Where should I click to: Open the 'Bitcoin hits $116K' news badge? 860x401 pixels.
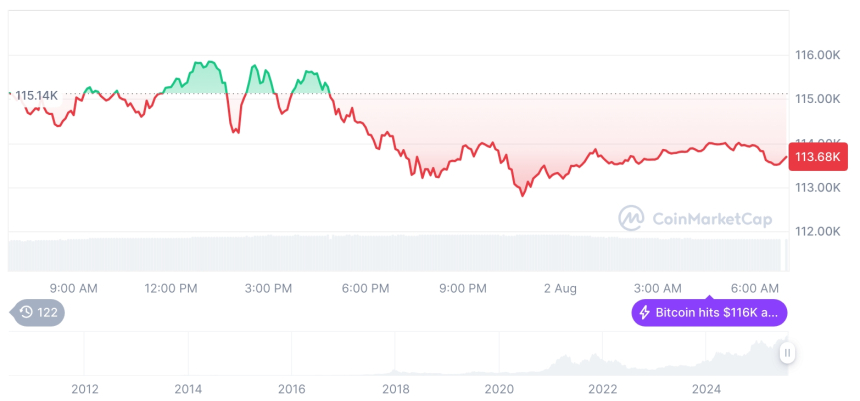[709, 313]
